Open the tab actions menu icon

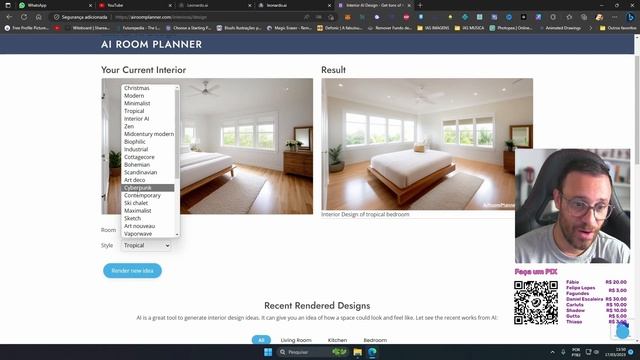click(x=8, y=5)
